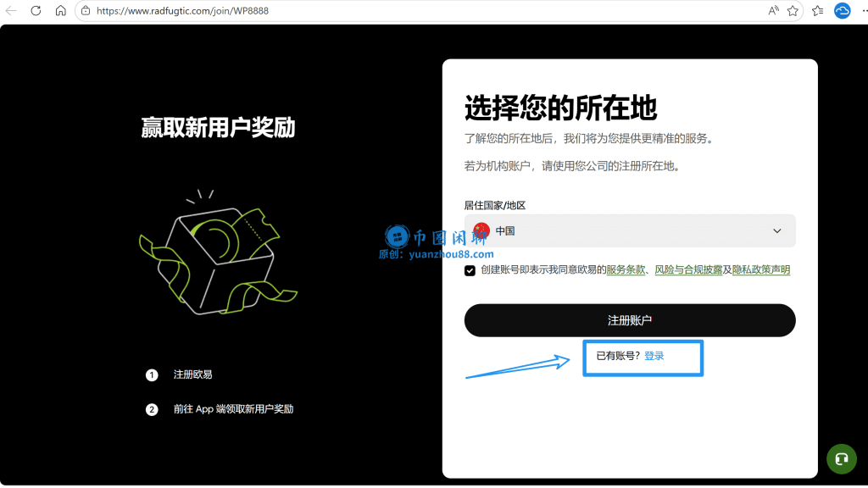This screenshot has height=488, width=868.
Task: Click the gift box illustration
Action: [x=218, y=252]
